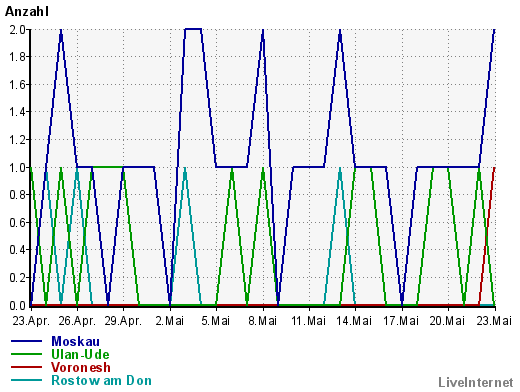Click the 17.Mai date axis label
The image size is (520, 392).
tap(401, 321)
